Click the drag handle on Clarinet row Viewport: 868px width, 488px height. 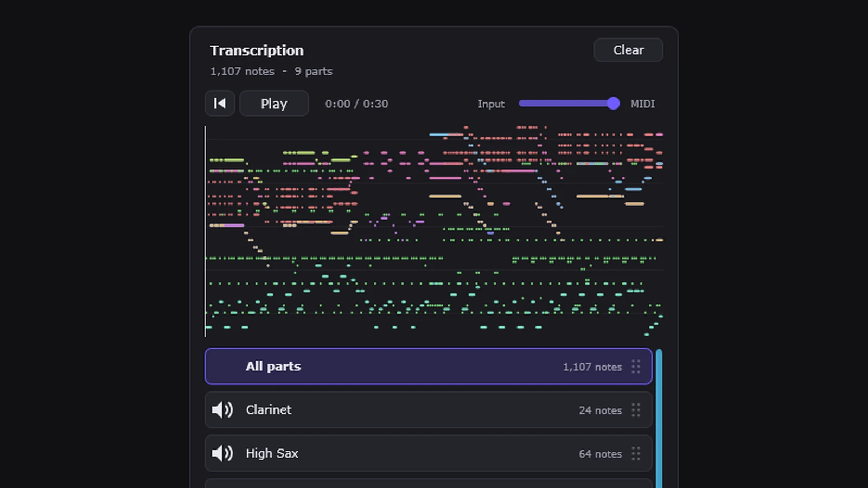click(636, 410)
